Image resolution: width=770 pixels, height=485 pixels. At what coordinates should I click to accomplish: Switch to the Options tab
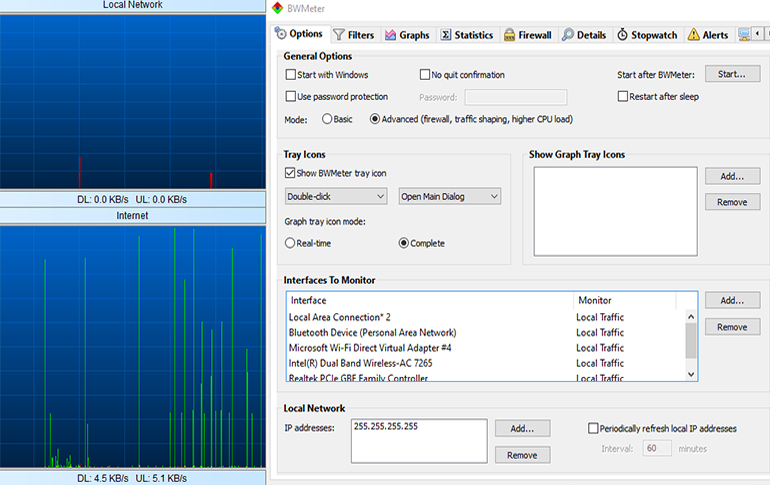[x=299, y=35]
